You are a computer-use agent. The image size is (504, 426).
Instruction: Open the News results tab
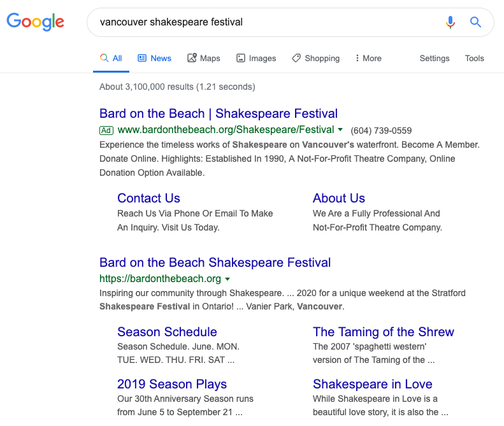click(x=154, y=58)
